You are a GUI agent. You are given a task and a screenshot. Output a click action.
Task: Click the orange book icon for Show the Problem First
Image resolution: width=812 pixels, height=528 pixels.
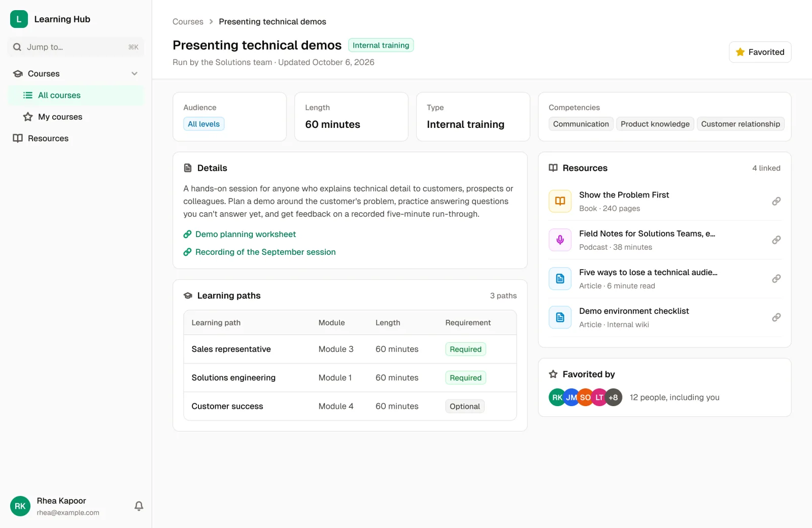tap(560, 201)
